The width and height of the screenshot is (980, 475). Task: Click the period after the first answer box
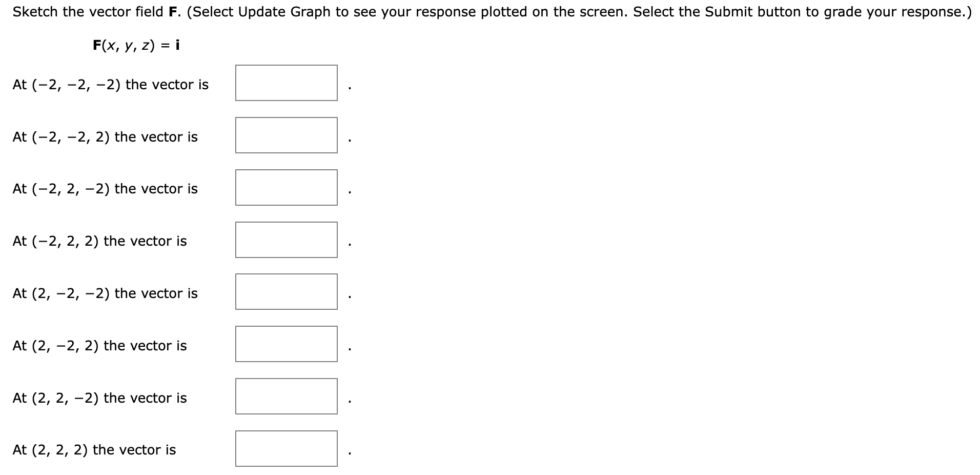pyautogui.click(x=350, y=87)
